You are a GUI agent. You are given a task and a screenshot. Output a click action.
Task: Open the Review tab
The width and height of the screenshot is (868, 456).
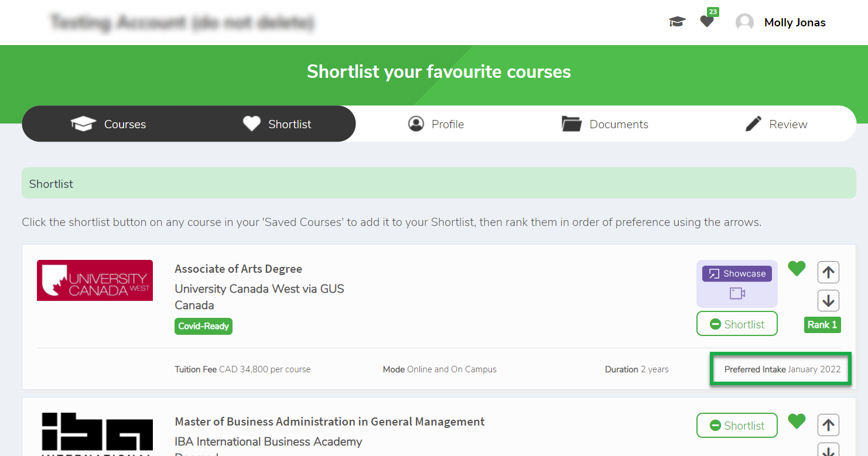click(x=775, y=124)
